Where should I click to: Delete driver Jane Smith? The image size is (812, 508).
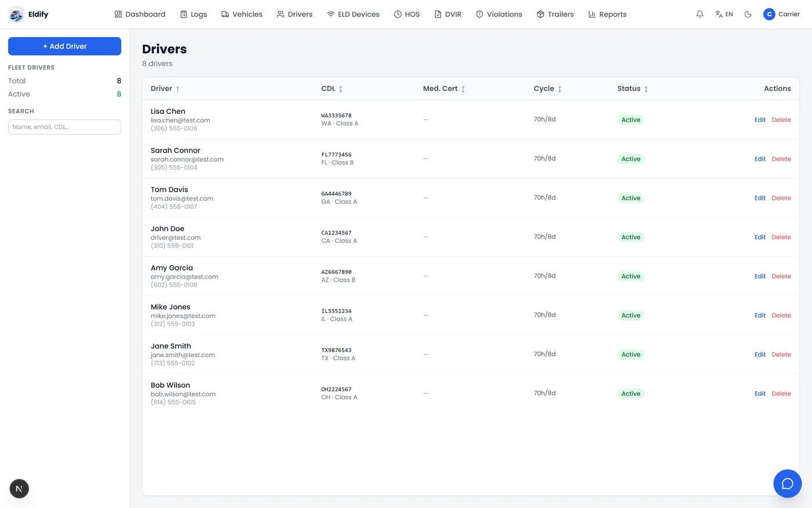pyautogui.click(x=781, y=355)
